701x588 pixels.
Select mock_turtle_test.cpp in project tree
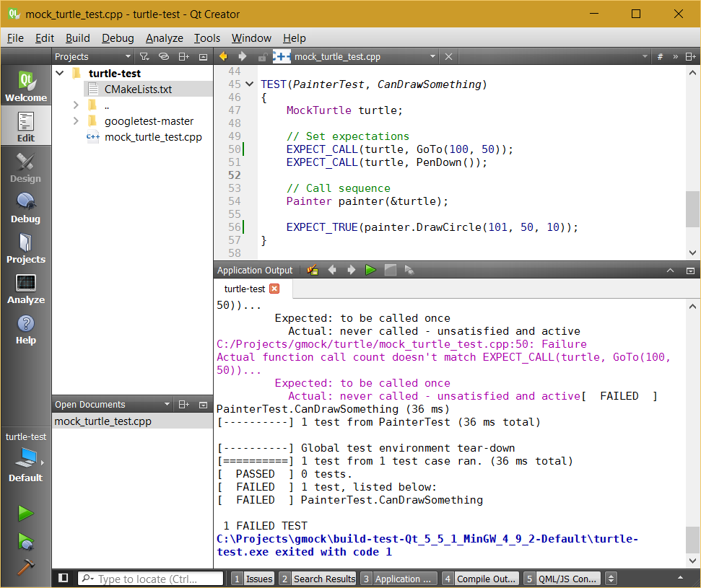tap(153, 137)
